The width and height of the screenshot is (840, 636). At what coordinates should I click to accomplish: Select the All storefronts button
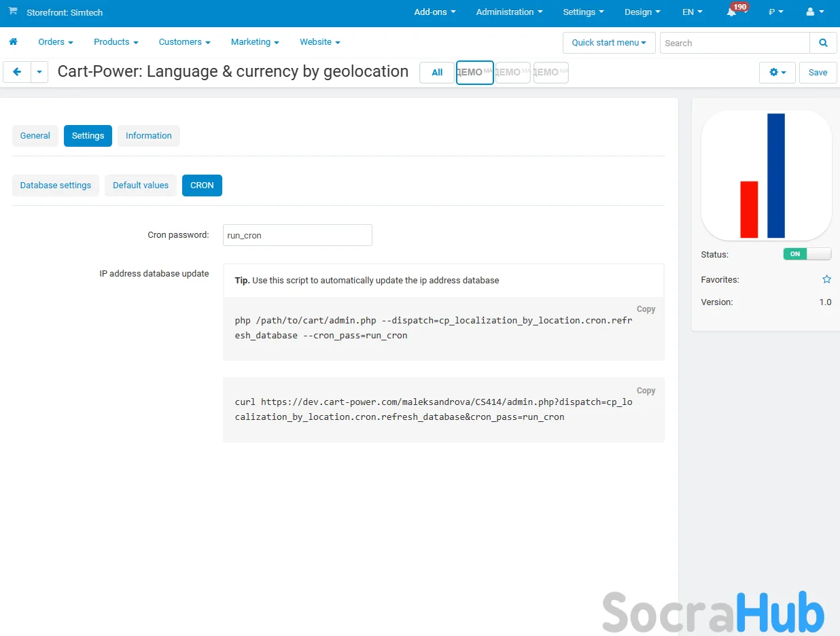437,73
